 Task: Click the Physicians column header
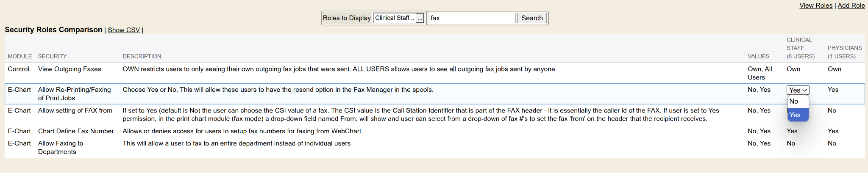pyautogui.click(x=844, y=52)
